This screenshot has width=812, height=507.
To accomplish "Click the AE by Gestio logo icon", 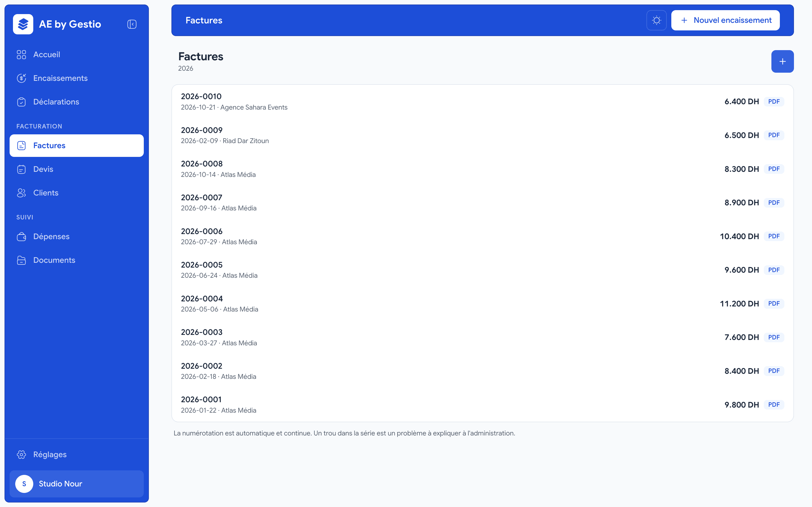I will point(23,24).
